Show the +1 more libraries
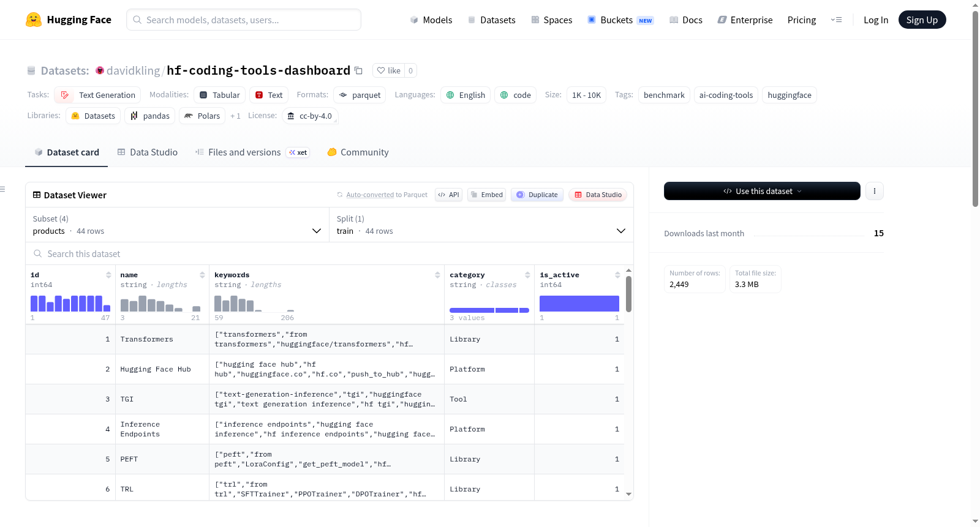This screenshot has width=980, height=527. pos(235,116)
